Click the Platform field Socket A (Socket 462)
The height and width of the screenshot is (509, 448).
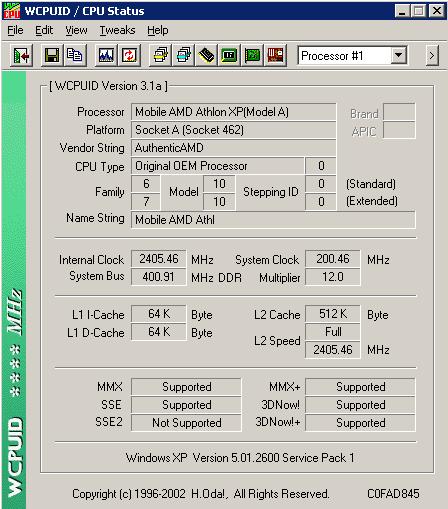pos(233,130)
